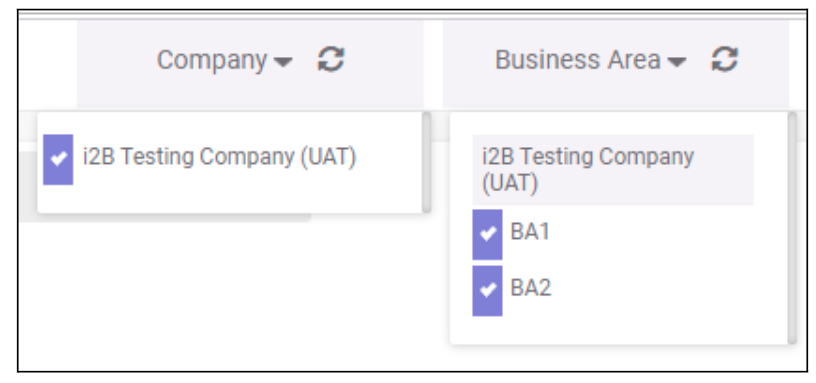The width and height of the screenshot is (816, 383).
Task: Refresh the Business Area filter
Action: point(725,59)
